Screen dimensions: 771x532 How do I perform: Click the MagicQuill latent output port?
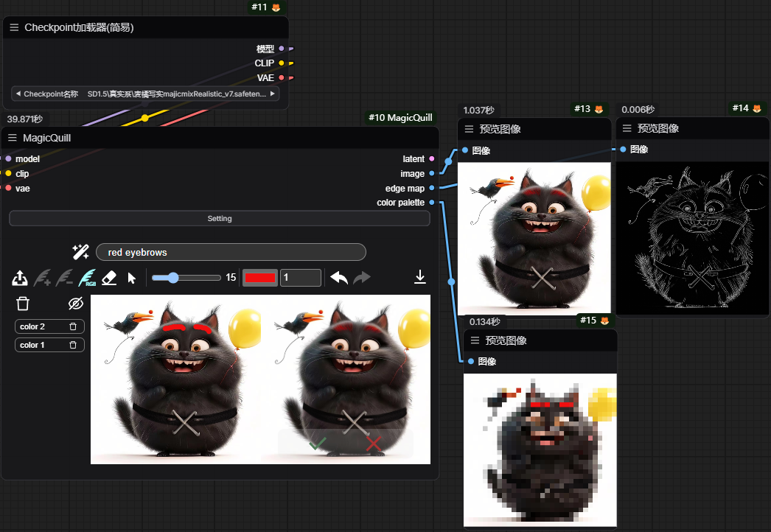tap(432, 159)
